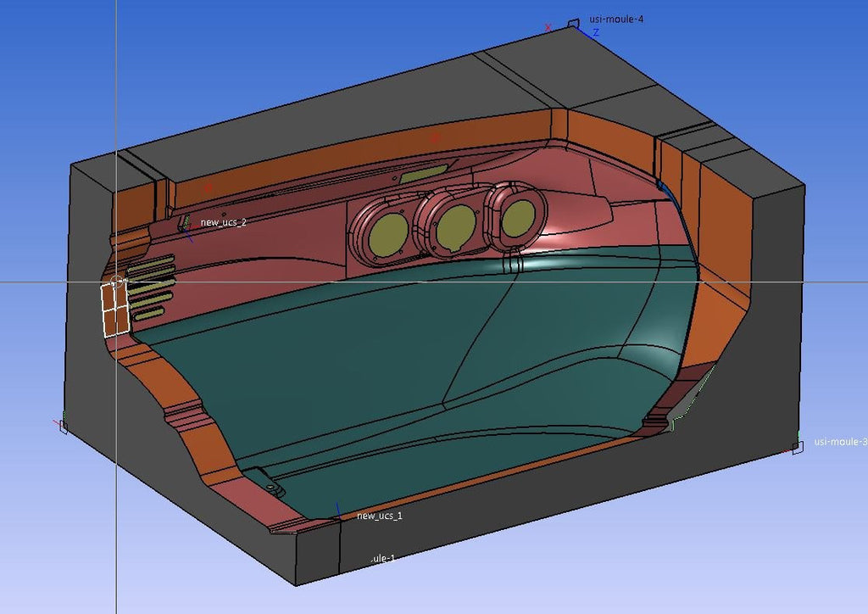The width and height of the screenshot is (868, 614).
Task: Click the new_ucs_1 text label
Action: (x=380, y=516)
